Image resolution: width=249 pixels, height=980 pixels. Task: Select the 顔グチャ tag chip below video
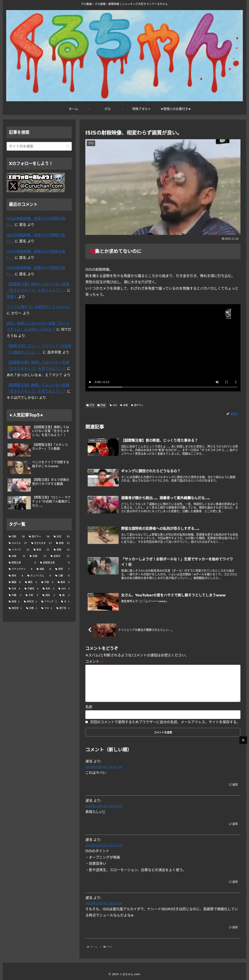[137, 405]
